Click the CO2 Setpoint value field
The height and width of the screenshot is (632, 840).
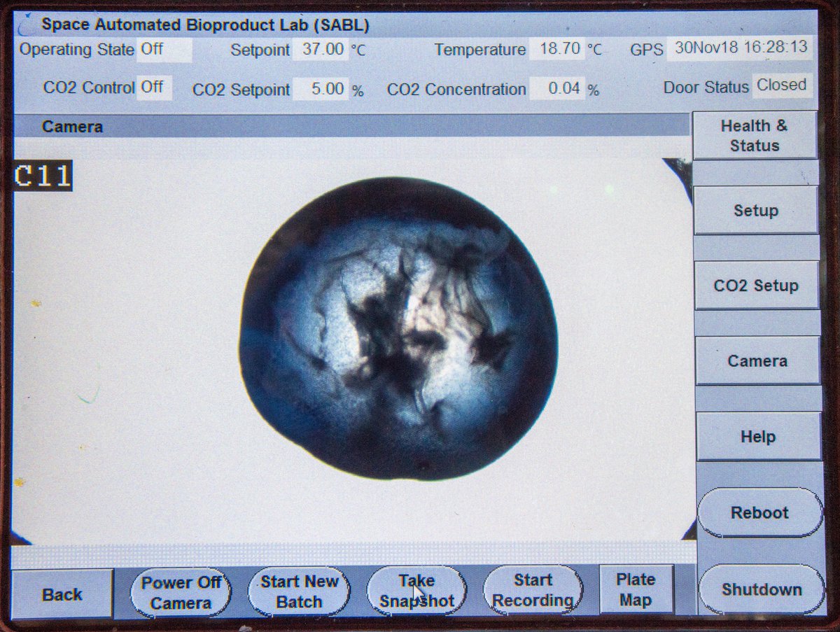tap(320, 89)
